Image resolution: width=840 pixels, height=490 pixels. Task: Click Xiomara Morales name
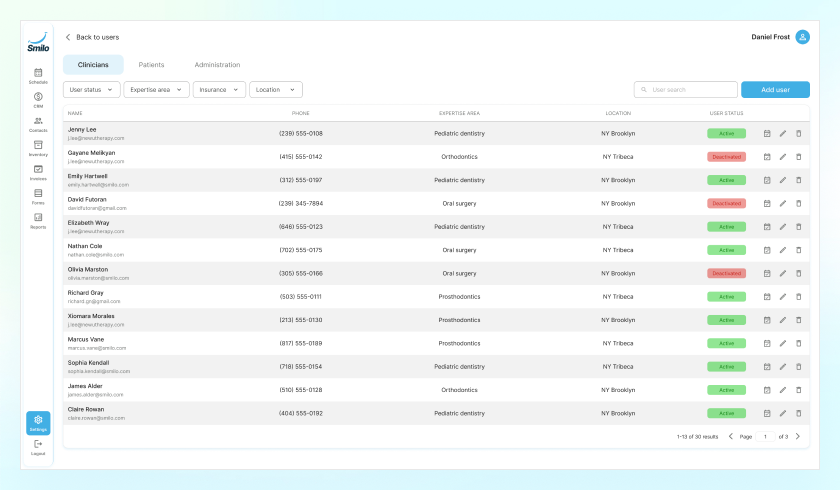pyautogui.click(x=91, y=316)
